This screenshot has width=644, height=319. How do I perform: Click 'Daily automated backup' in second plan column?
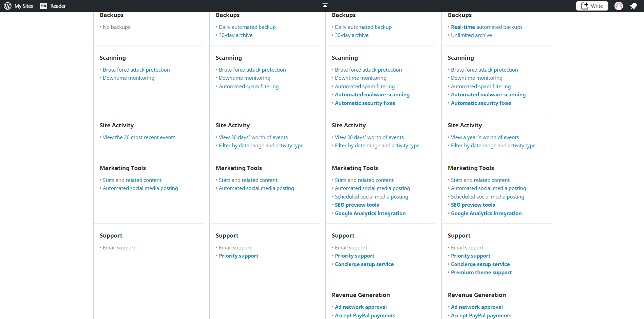click(x=247, y=27)
